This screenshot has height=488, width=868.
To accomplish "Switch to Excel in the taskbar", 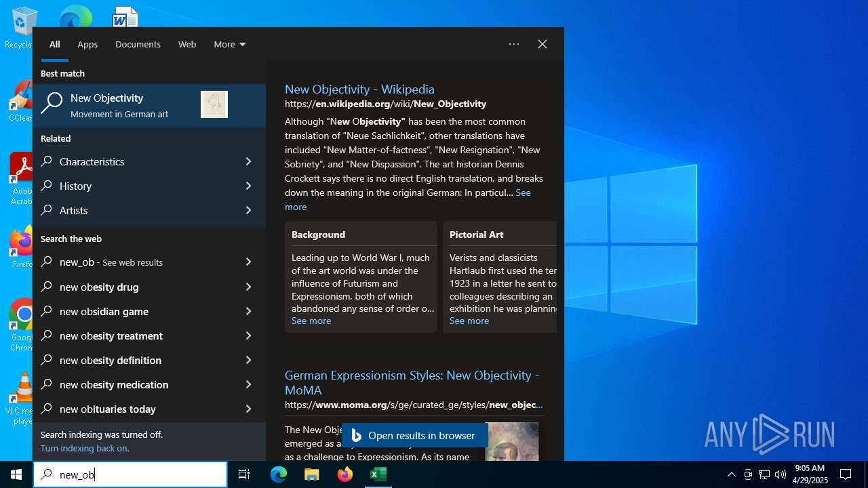I will click(x=378, y=474).
